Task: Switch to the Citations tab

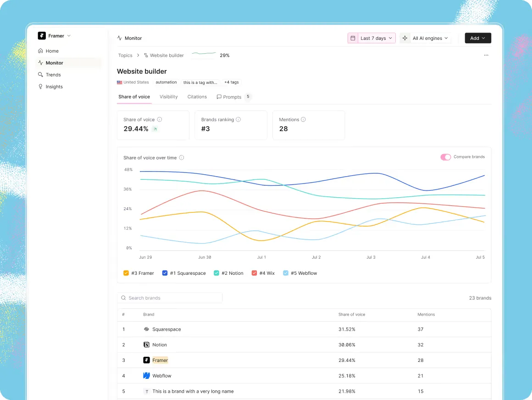Action: [197, 97]
